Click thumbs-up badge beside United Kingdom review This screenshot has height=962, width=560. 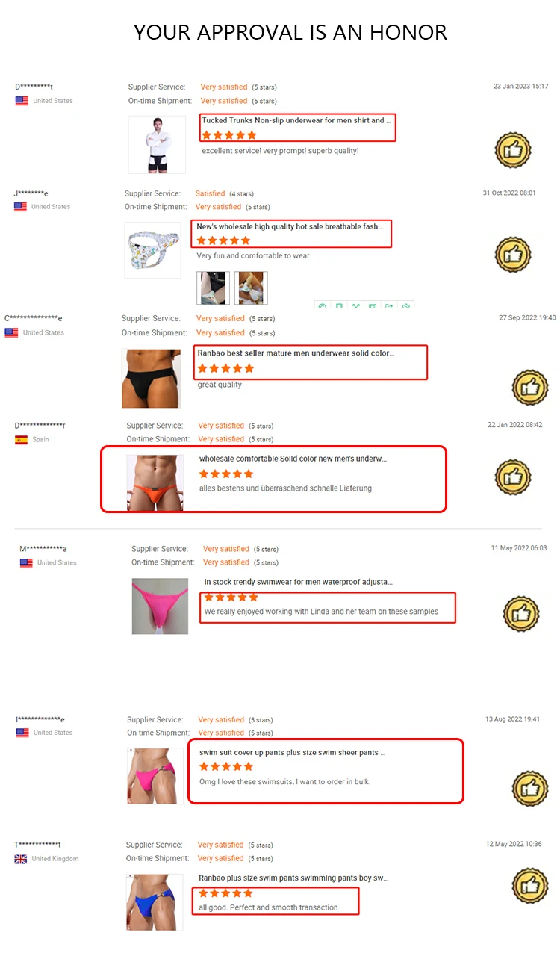coord(529,886)
